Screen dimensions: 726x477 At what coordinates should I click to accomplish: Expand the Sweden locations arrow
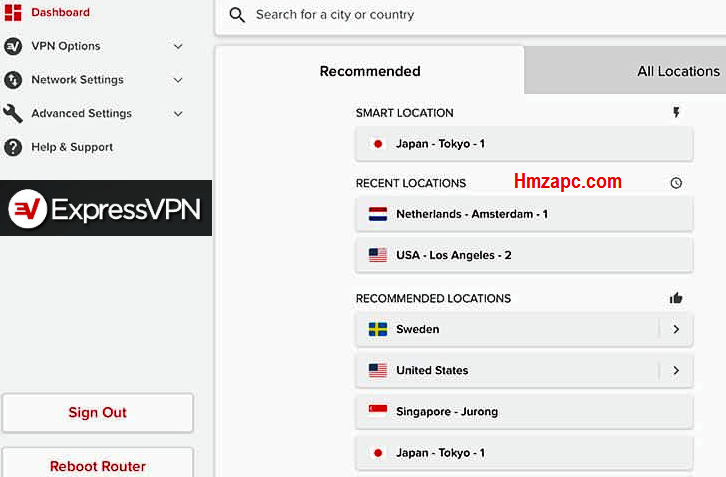coord(676,329)
